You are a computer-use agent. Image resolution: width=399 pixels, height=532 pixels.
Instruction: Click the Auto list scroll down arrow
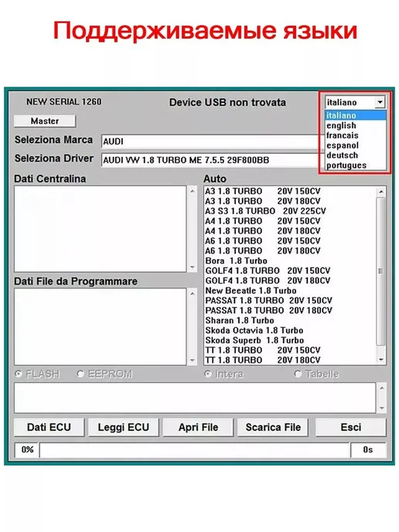pyautogui.click(x=381, y=360)
